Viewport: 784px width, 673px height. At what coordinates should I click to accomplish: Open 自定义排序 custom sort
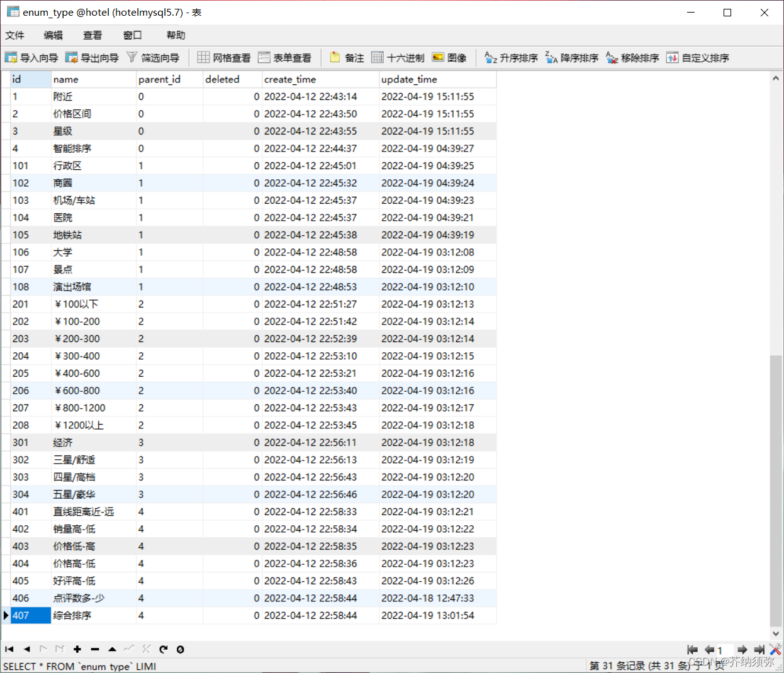(x=698, y=58)
